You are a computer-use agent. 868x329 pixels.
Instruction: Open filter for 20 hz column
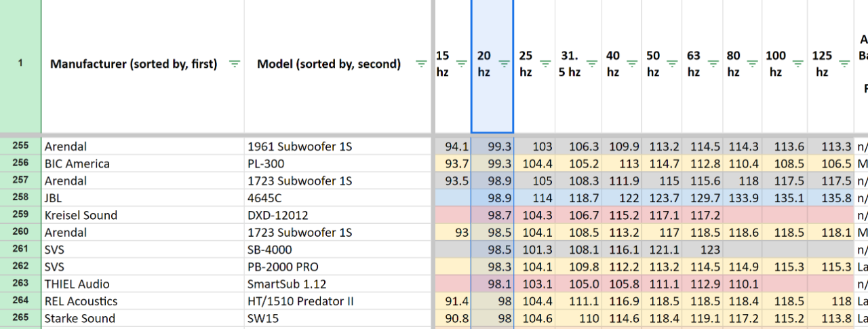pyautogui.click(x=504, y=64)
